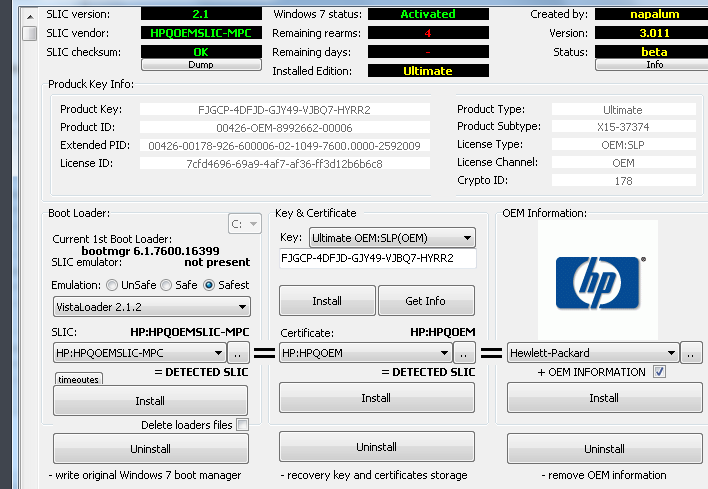Image resolution: width=708 pixels, height=489 pixels.
Task: Click the key entry field with FJGCP key
Action: point(377,258)
